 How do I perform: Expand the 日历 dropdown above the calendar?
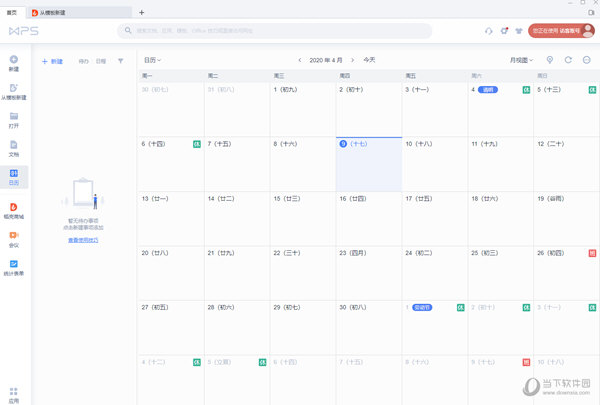(152, 60)
